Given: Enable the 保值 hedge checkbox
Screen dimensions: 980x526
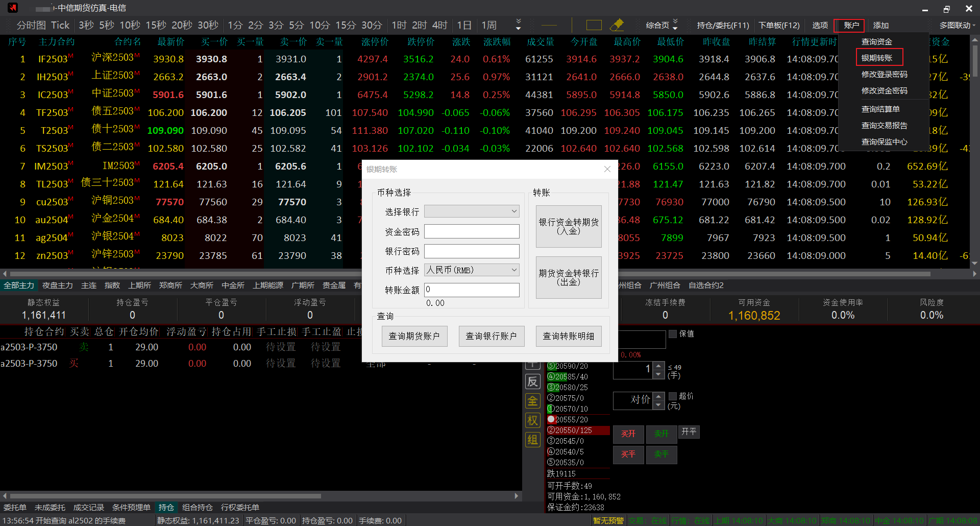Looking at the screenshot, I should click(673, 334).
